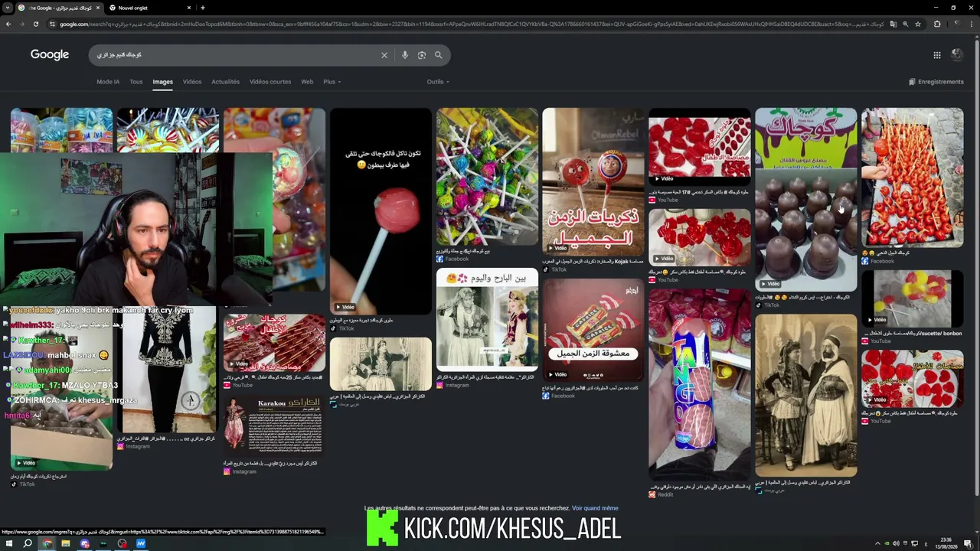The image size is (980, 551).
Task: Open Windows taskbar search
Action: [28, 543]
